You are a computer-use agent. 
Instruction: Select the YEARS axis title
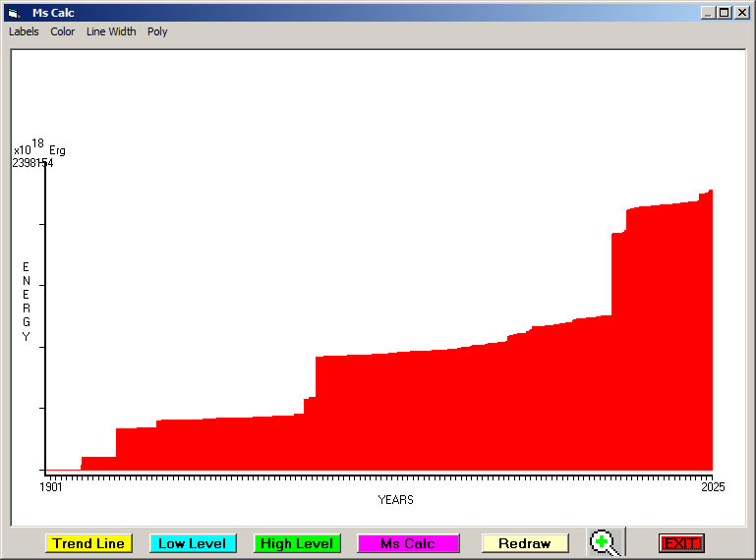[x=395, y=500]
